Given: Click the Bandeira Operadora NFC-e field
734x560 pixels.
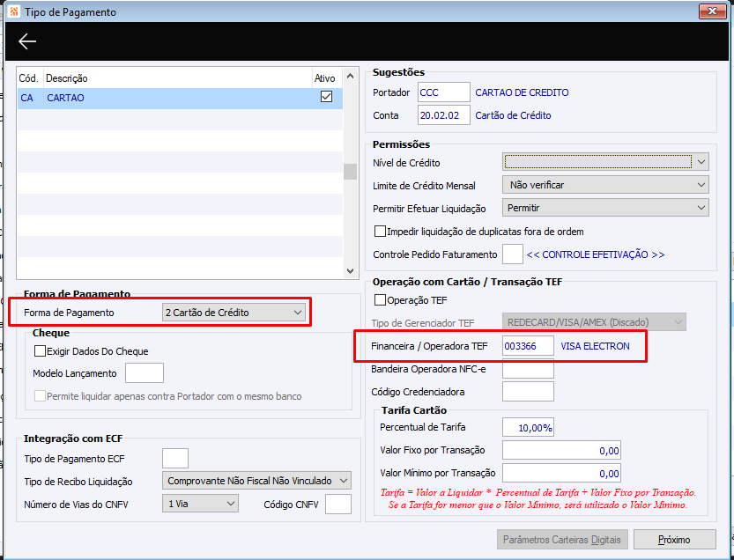Looking at the screenshot, I should pos(528,369).
